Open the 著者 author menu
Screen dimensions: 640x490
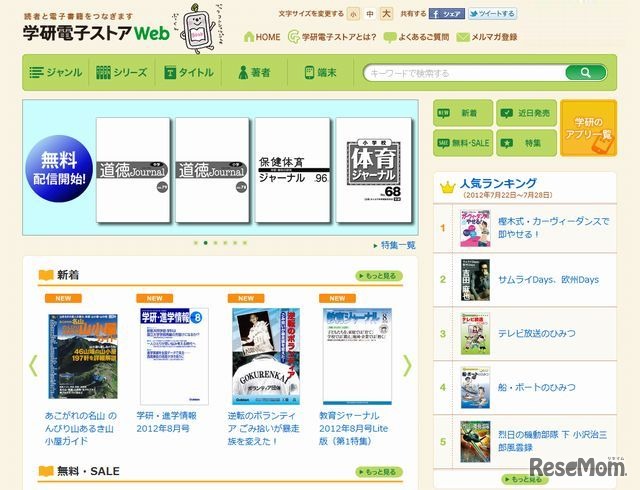pos(254,73)
